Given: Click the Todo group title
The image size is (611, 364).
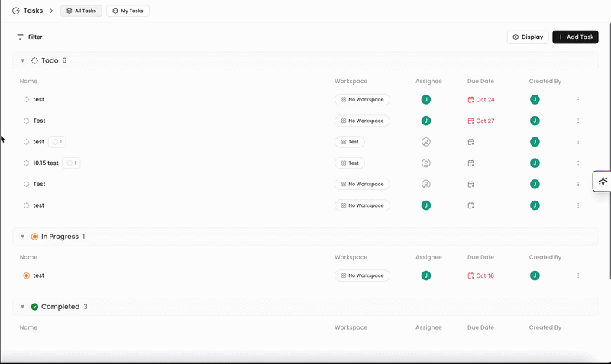Looking at the screenshot, I should 50,60.
